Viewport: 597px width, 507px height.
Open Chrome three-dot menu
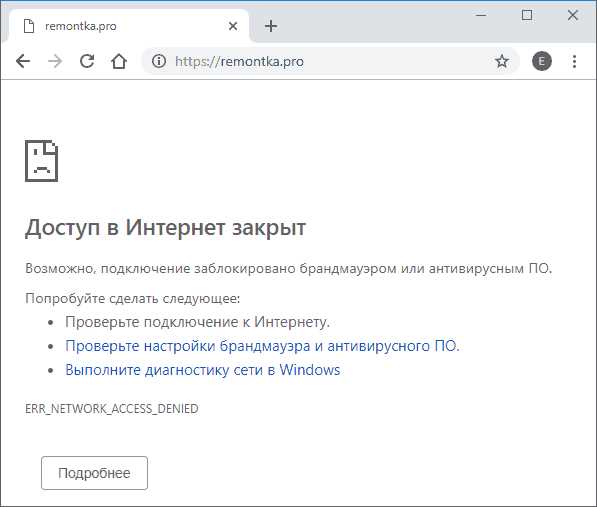tap(574, 61)
